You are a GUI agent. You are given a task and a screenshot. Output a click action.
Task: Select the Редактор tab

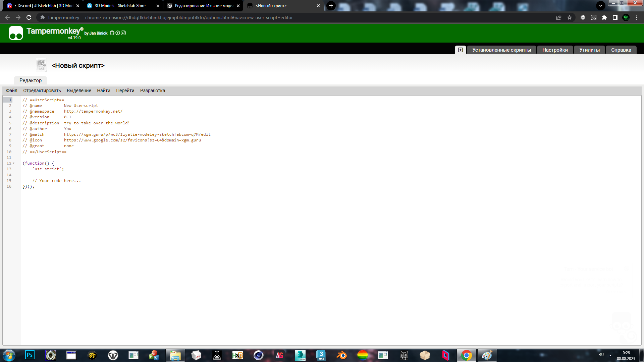(31, 80)
